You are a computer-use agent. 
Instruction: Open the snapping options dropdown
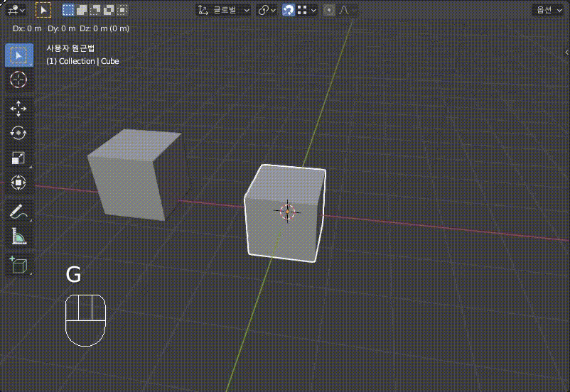(306, 10)
